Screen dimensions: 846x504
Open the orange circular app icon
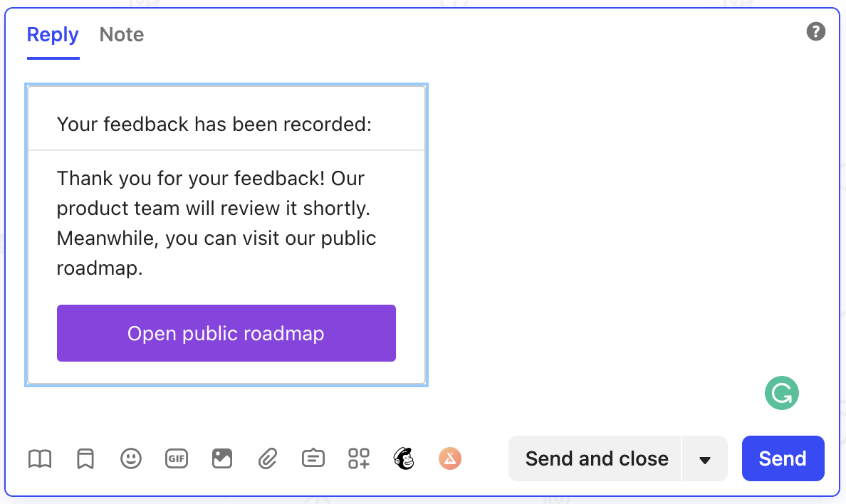click(x=450, y=458)
